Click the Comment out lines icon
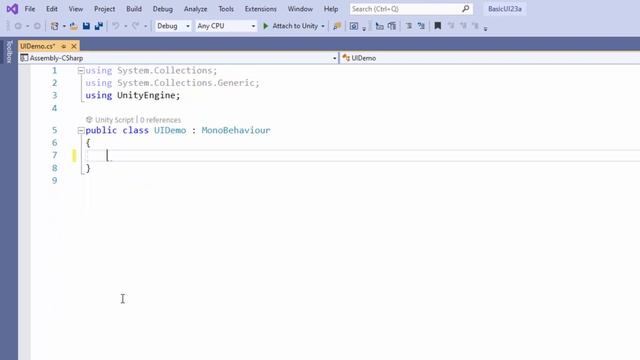 coord(409,26)
